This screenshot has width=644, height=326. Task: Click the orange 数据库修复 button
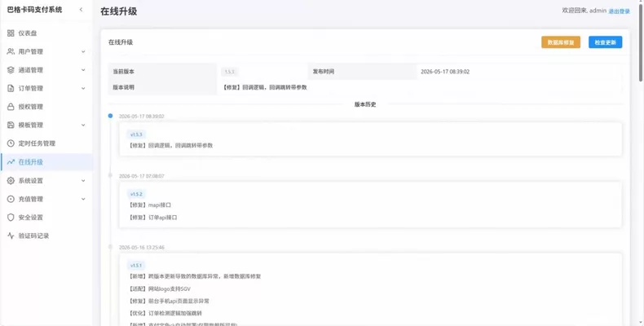tap(561, 42)
